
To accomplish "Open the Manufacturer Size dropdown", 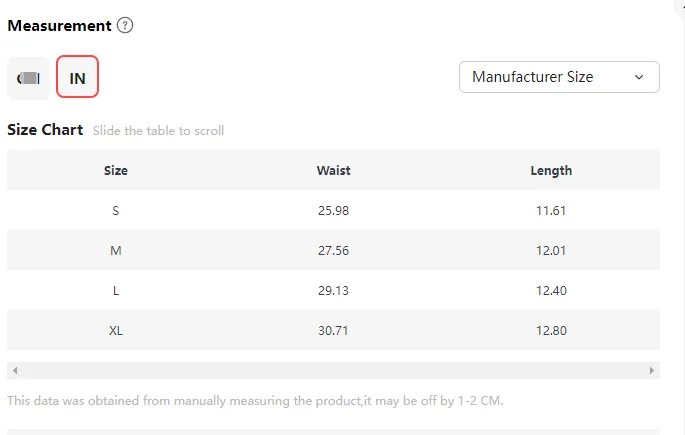I will [x=558, y=77].
